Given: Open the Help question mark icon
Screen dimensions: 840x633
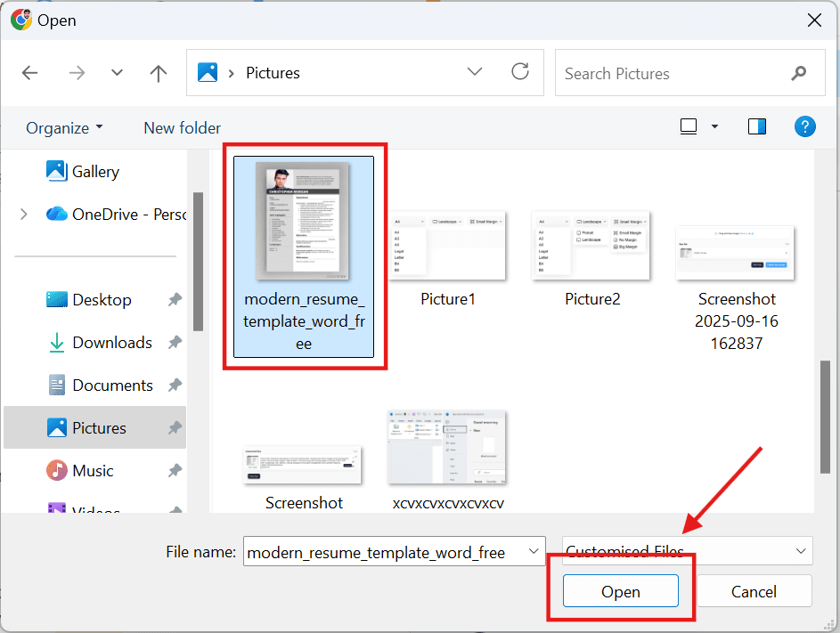Looking at the screenshot, I should (804, 126).
